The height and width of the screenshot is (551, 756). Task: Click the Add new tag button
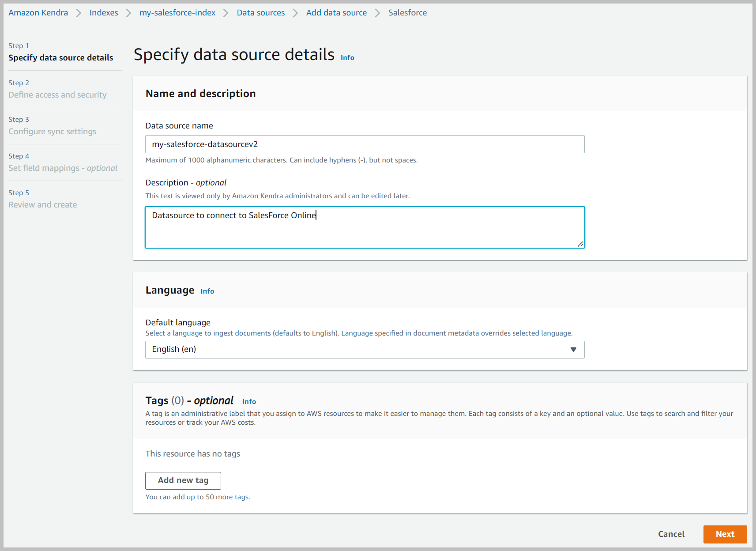pos(183,480)
